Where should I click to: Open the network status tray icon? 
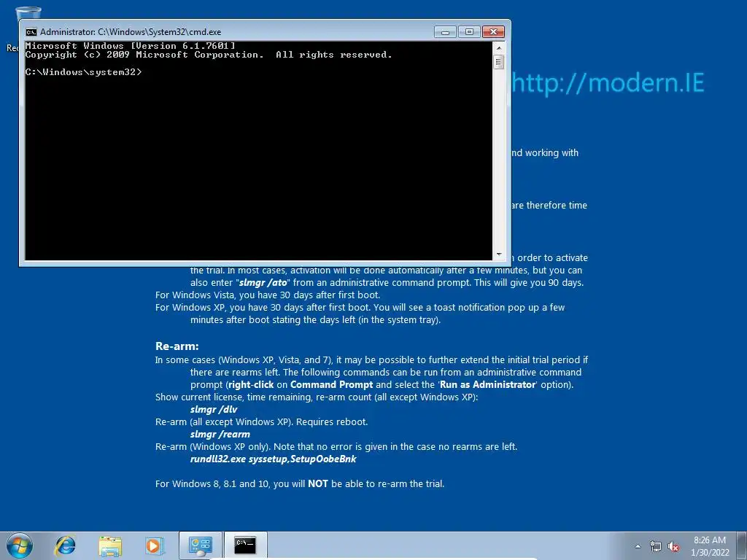[656, 546]
